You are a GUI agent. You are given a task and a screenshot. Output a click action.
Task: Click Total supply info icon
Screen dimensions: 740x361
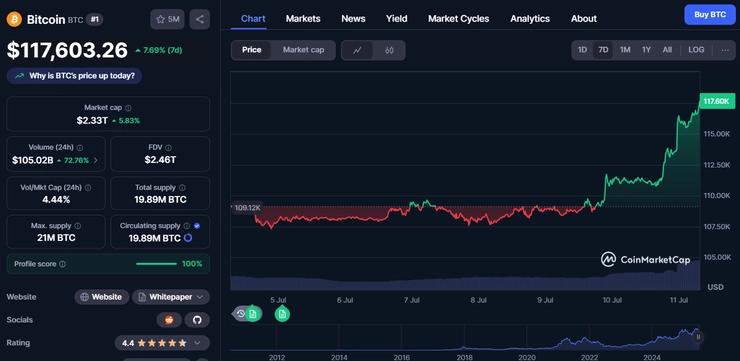[182, 188]
